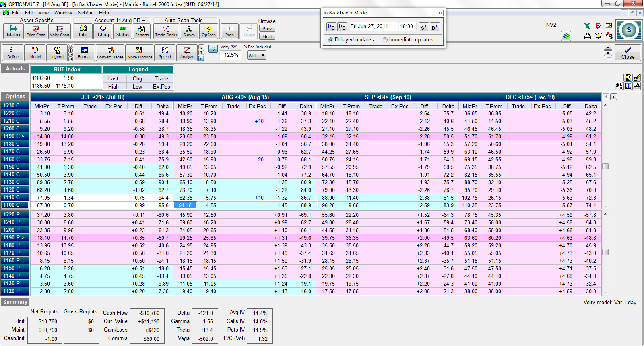Select Immediate updates radio button
Image resolution: width=644 pixels, height=346 pixels.
coord(385,40)
